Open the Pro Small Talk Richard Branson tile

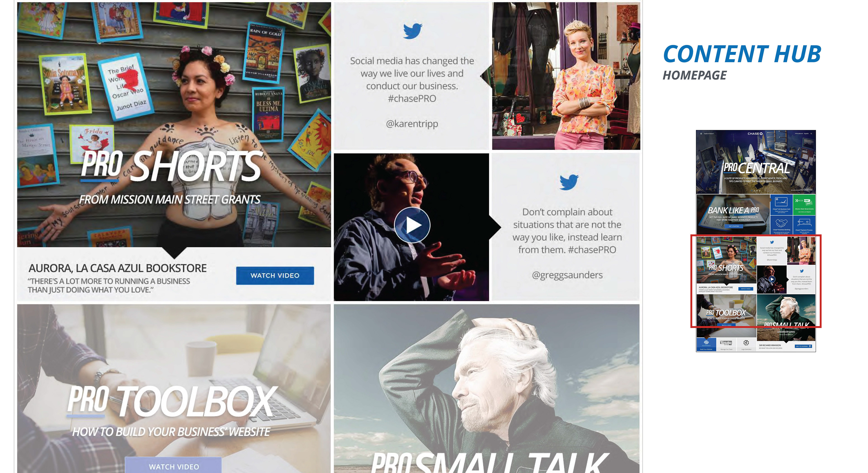(x=486, y=389)
